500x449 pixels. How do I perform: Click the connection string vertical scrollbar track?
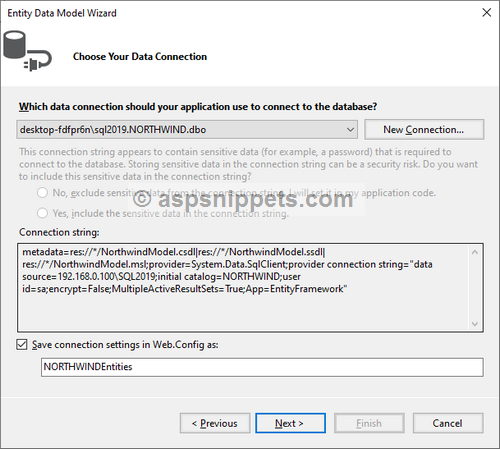[475, 288]
